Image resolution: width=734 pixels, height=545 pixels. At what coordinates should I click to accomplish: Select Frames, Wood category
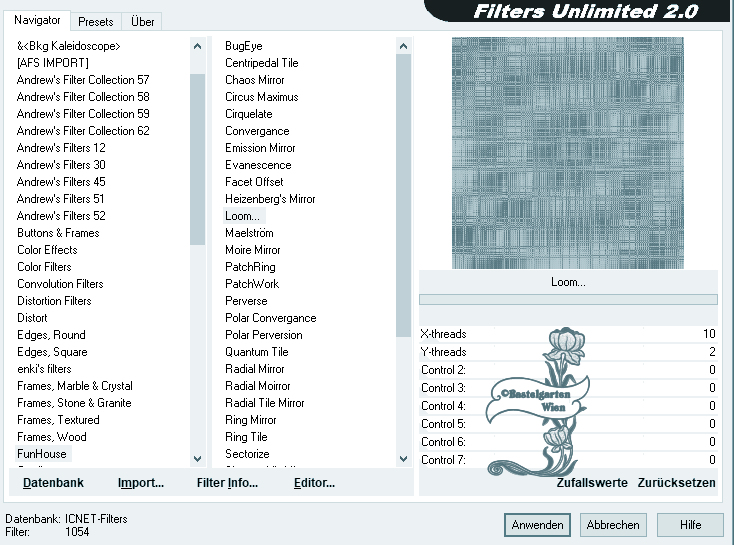[52, 437]
